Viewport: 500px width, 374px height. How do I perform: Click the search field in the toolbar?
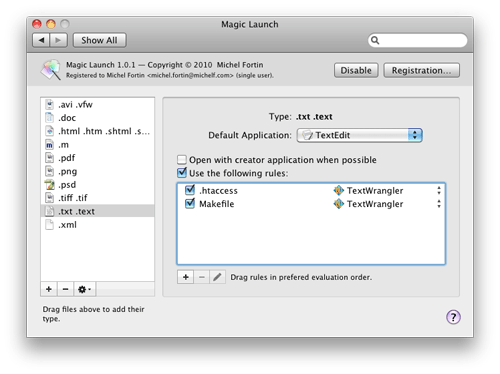coord(417,40)
